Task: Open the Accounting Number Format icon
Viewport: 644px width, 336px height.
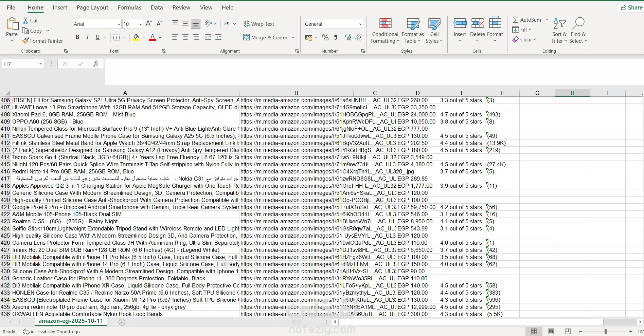Action: point(309,37)
